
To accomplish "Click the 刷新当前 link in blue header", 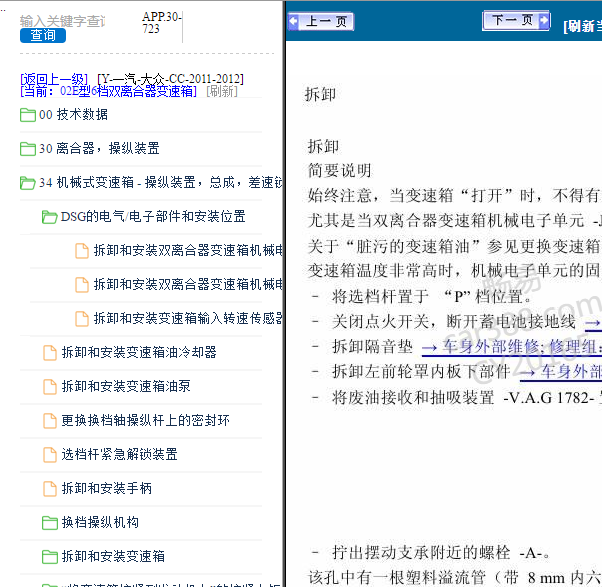I will click(x=582, y=26).
